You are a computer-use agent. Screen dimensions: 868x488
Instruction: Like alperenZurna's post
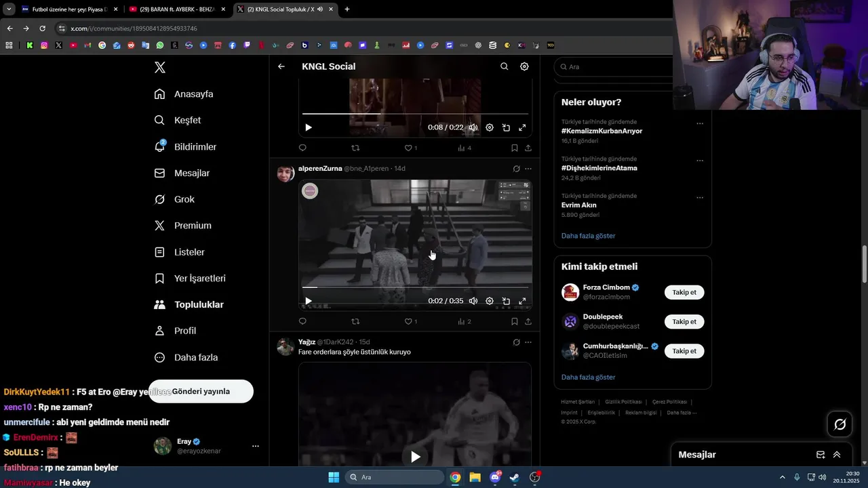point(408,321)
